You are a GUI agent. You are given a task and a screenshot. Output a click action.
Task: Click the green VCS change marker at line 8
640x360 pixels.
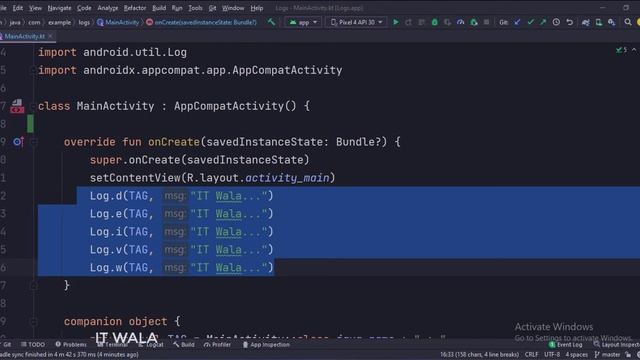tap(30, 124)
